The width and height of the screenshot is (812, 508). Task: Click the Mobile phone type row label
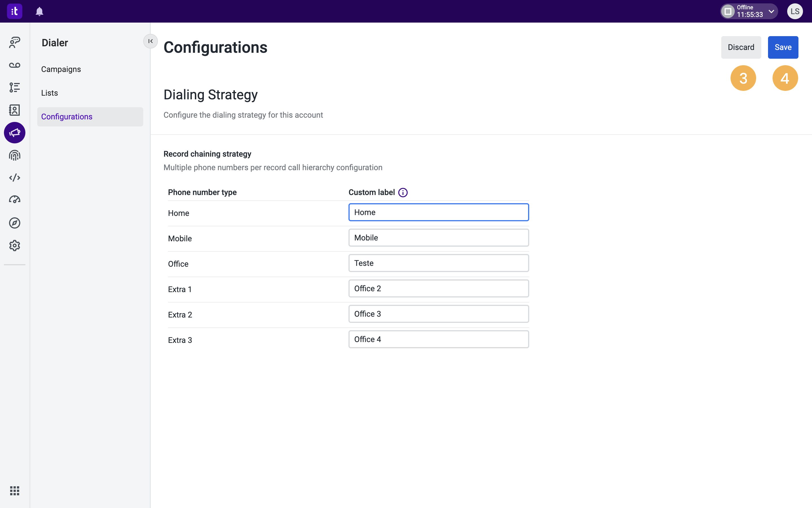click(x=180, y=238)
